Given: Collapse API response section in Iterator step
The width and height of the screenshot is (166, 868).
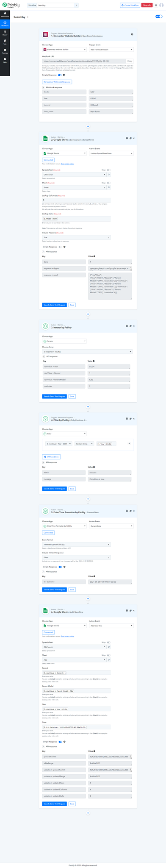Looking at the screenshot, I should click(44, 356).
